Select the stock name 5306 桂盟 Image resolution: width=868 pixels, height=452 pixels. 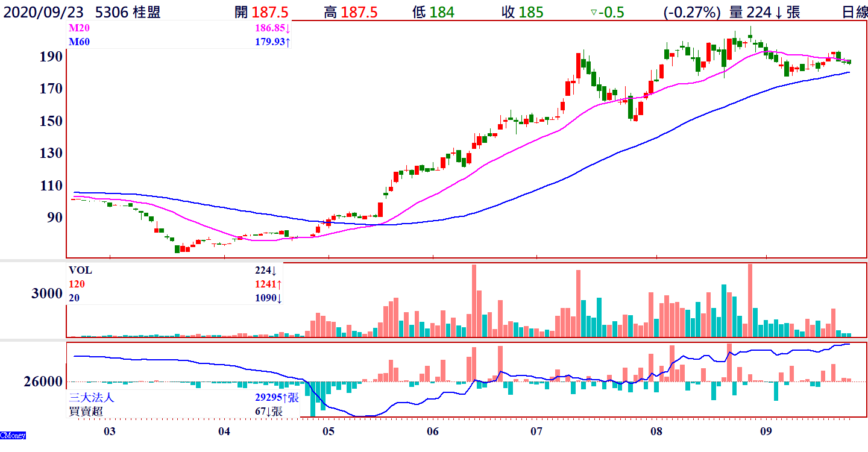click(128, 12)
